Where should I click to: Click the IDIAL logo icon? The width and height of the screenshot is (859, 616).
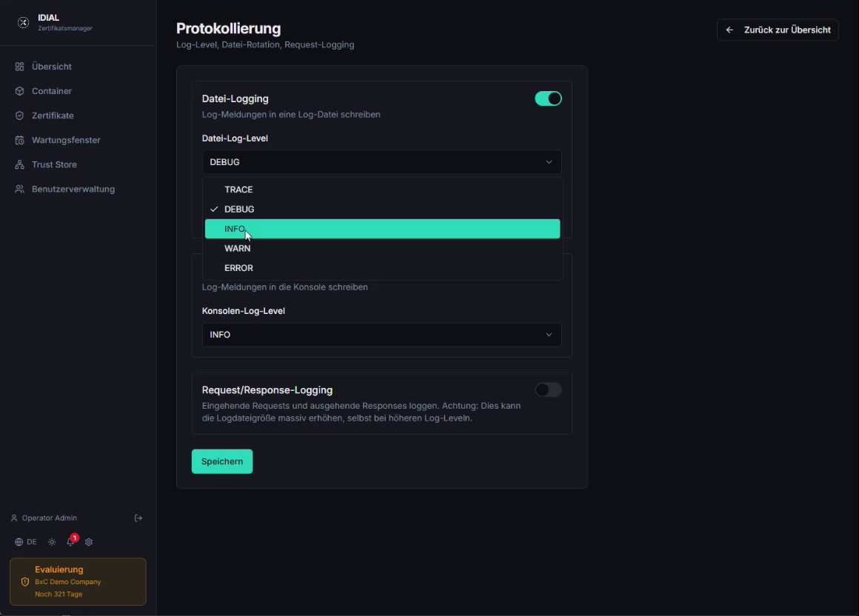pos(23,22)
